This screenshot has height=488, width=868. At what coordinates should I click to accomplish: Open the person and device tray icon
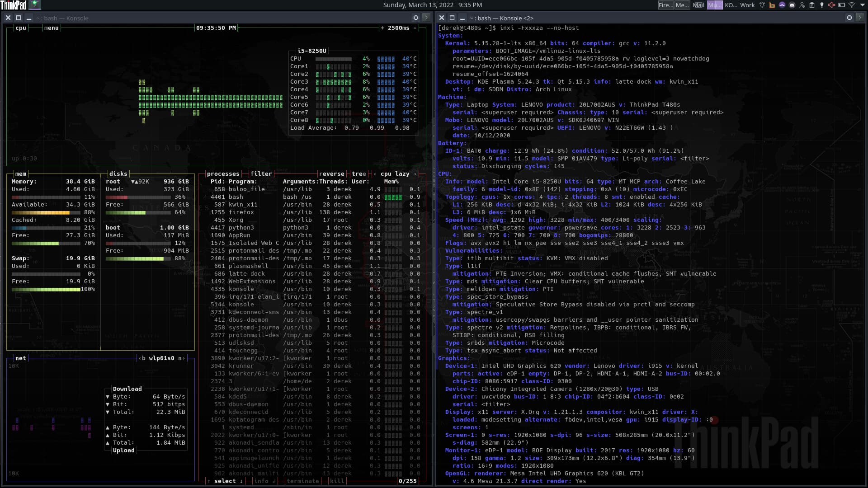click(802, 5)
